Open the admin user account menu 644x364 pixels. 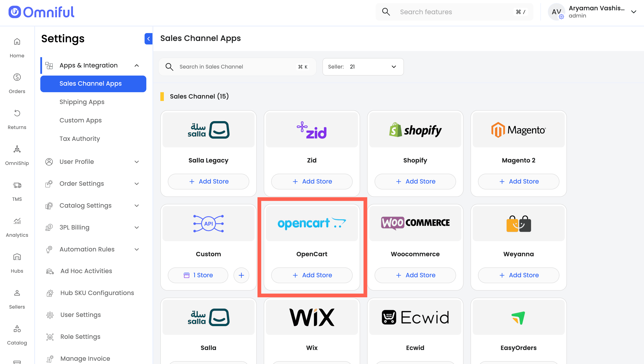633,12
